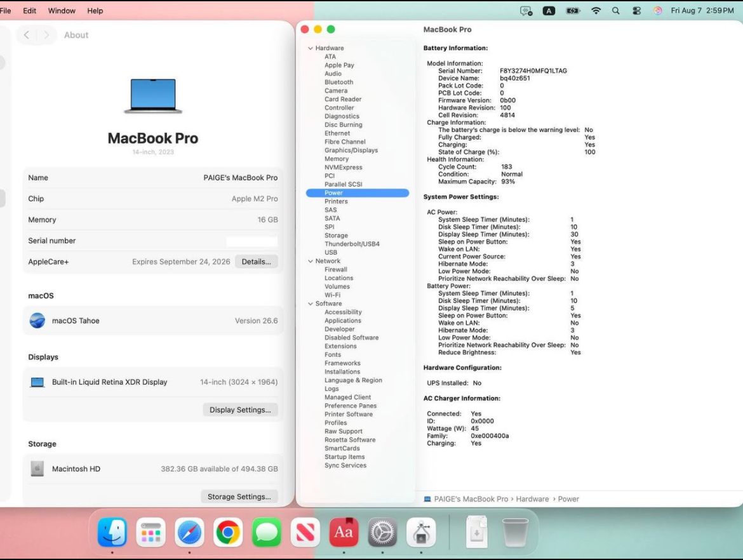Click PAIGE's MacBook Pro in path bar
Image resolution: width=743 pixels, height=560 pixels.
471,499
